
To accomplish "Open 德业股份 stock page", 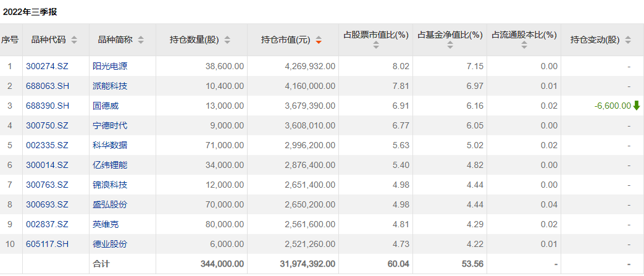I will 110,243.
